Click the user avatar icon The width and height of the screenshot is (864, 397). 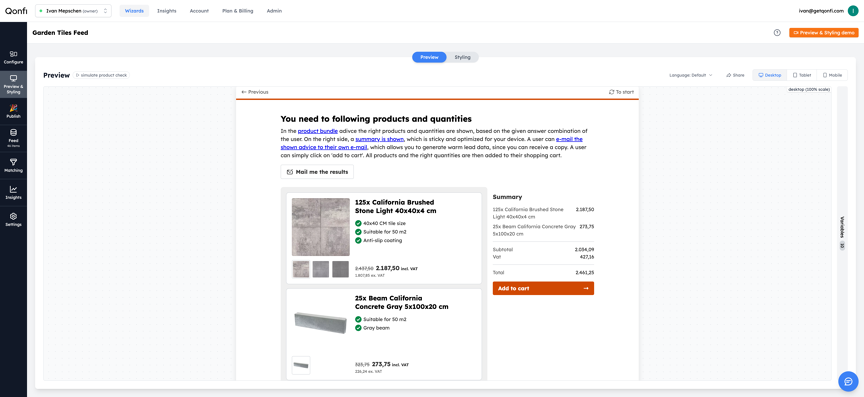[x=853, y=10]
